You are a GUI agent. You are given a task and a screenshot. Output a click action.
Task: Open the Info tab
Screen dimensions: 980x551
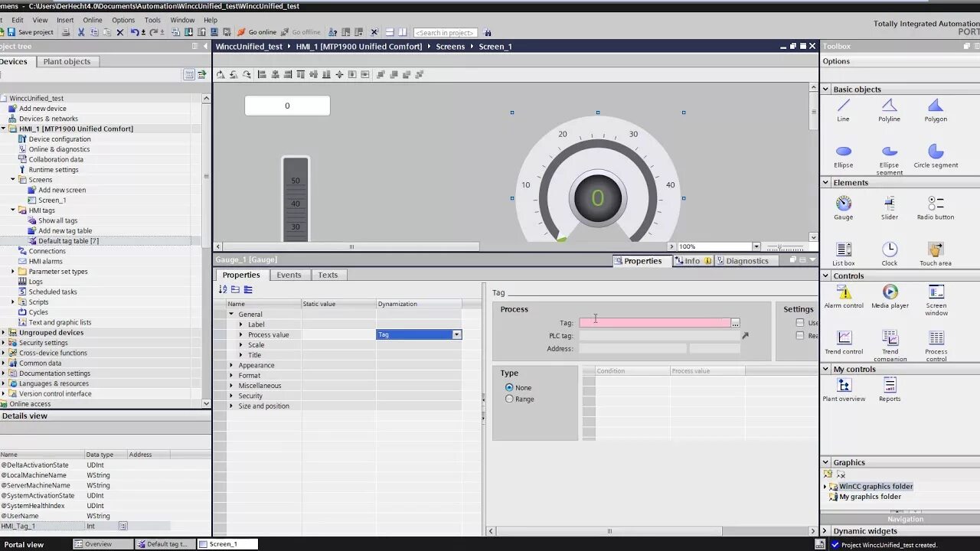[x=692, y=261]
